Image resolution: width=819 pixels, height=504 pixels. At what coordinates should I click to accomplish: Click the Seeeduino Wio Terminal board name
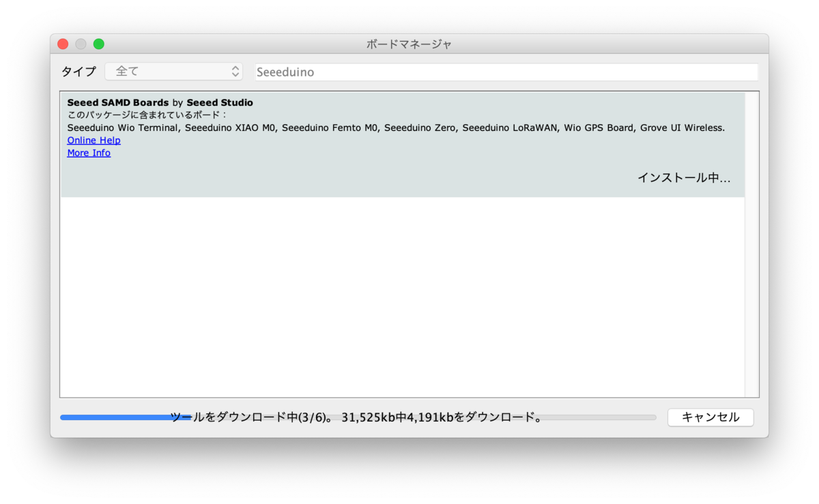pyautogui.click(x=119, y=128)
